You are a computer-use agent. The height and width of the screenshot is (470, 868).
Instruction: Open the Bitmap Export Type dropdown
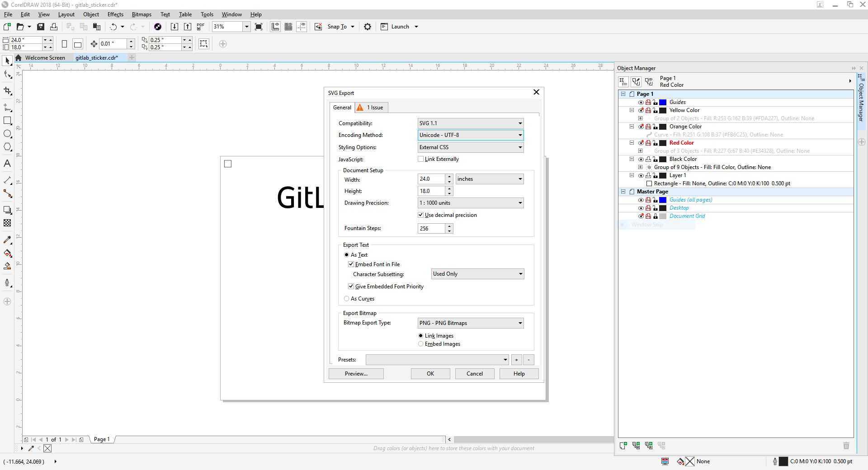click(x=471, y=323)
